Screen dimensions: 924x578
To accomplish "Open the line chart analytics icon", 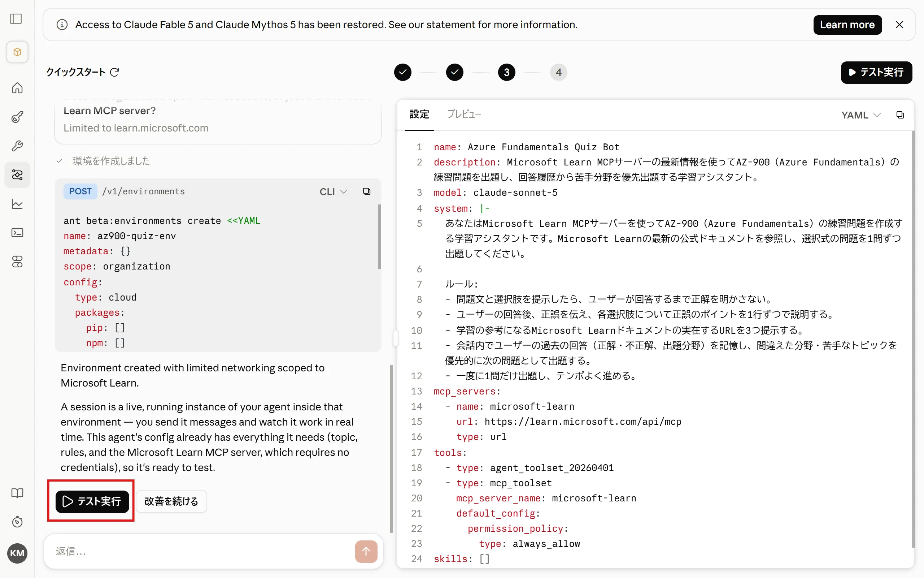I will [17, 204].
